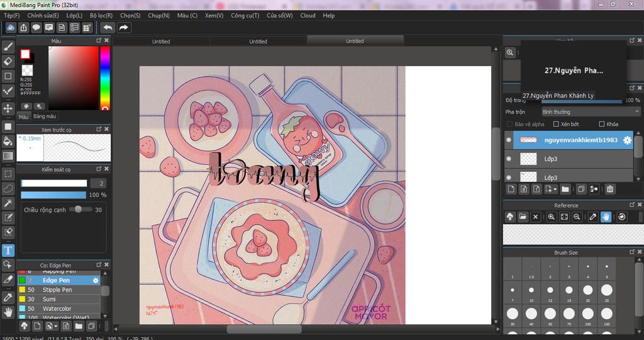Image resolution: width=644 pixels, height=340 pixels.
Task: Open the Tệp(F) menu
Action: pyautogui.click(x=11, y=15)
